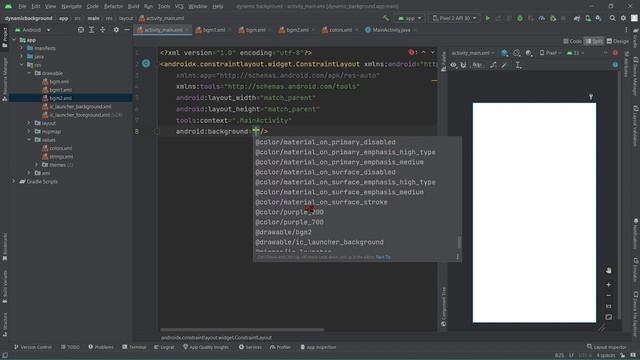Switch editor to Code view
Viewport: 640px width, 360px height.
pos(573,41)
